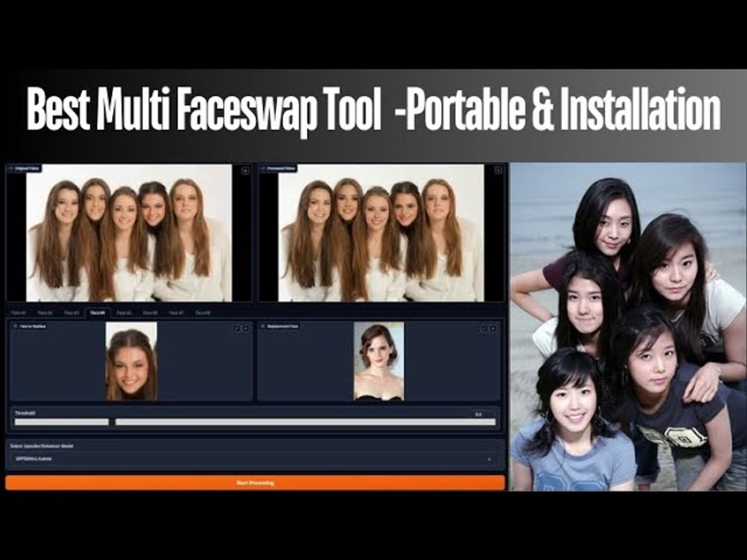Click the icon beside Face to Replace header

pos(14,325)
